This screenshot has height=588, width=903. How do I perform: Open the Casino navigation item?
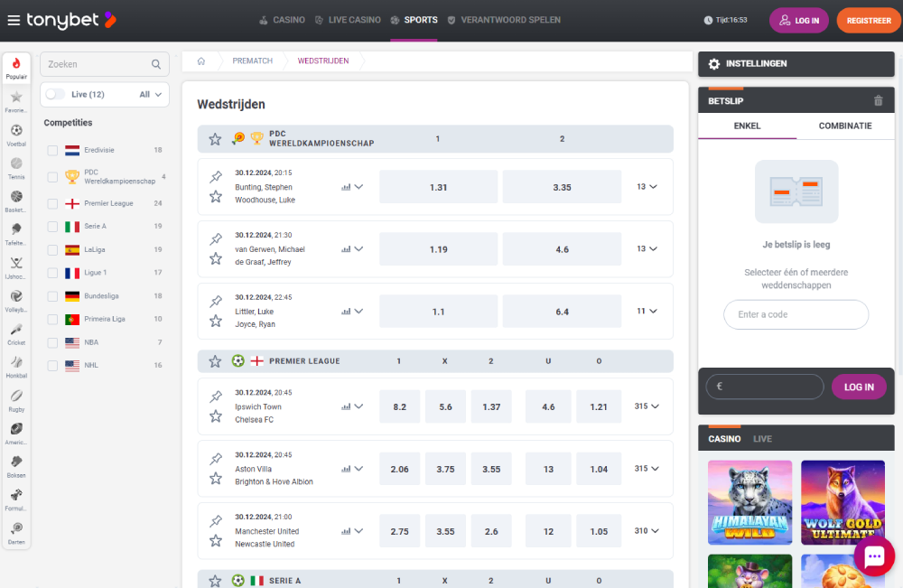coord(282,20)
